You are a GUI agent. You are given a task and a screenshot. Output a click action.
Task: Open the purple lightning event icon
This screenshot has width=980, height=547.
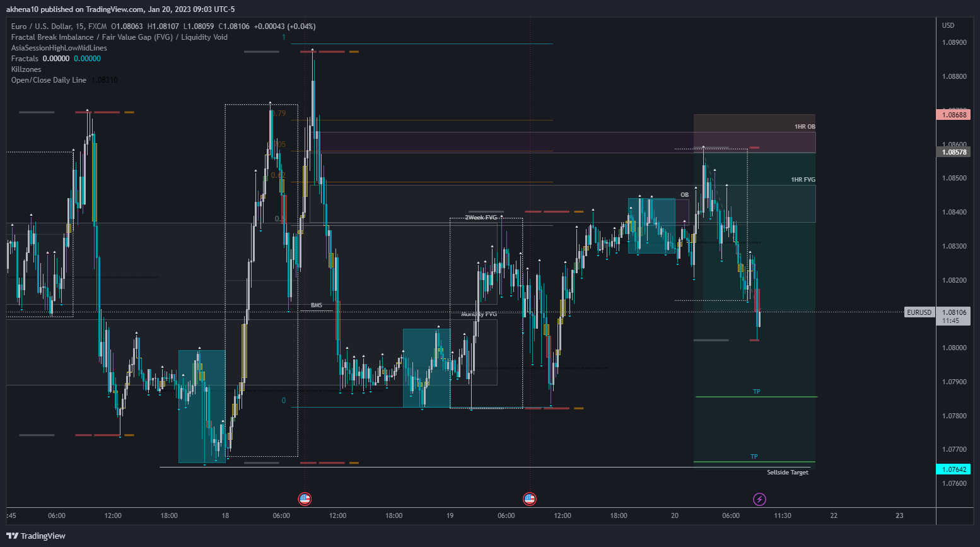[759, 499]
